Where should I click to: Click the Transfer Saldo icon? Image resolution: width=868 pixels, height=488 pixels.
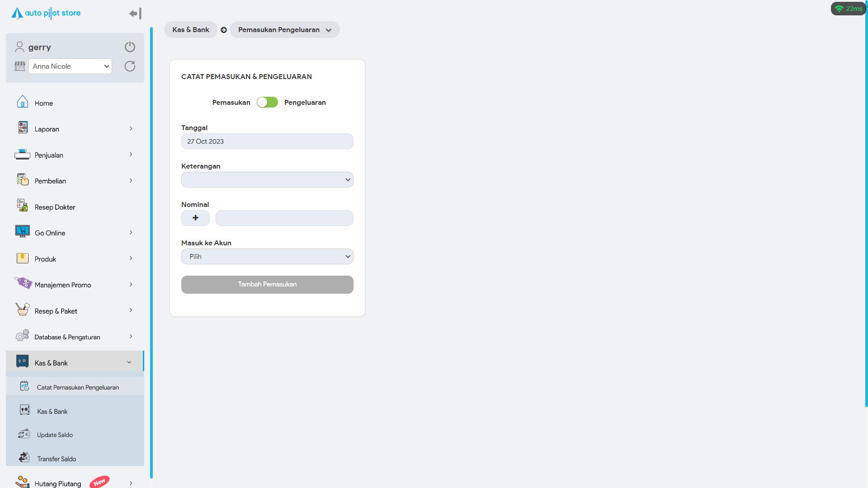(24, 458)
